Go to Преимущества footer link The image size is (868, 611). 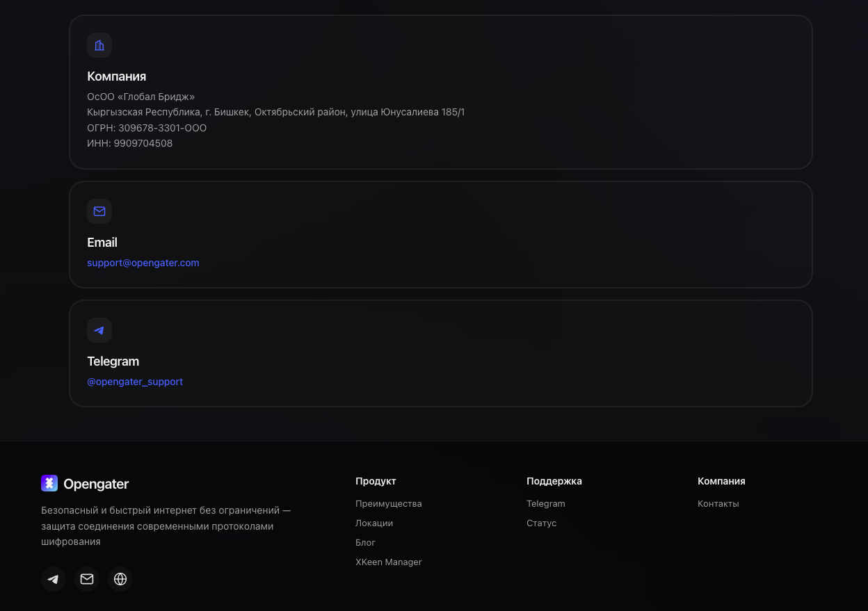coord(389,504)
